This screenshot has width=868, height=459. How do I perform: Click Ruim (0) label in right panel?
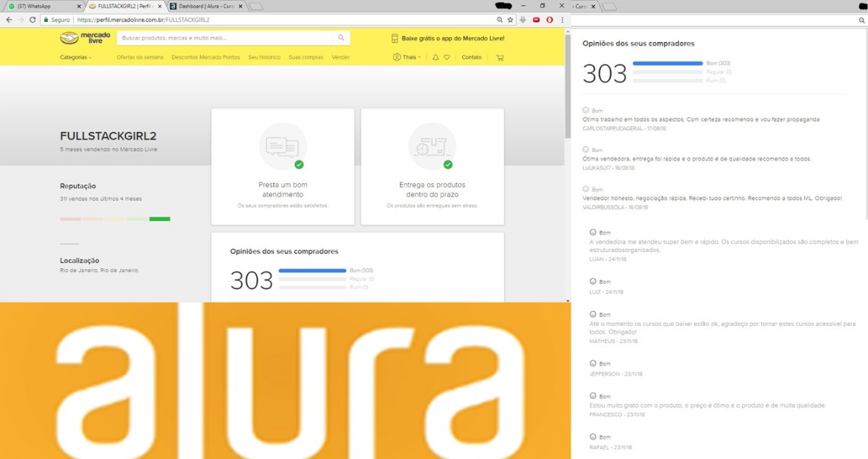point(715,80)
